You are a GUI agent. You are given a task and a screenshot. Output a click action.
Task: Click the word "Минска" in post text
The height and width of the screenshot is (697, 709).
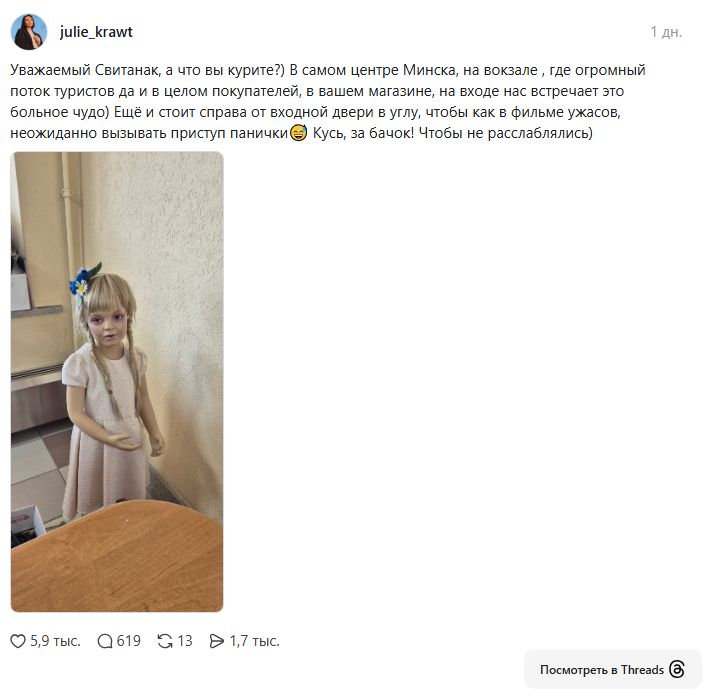429,70
